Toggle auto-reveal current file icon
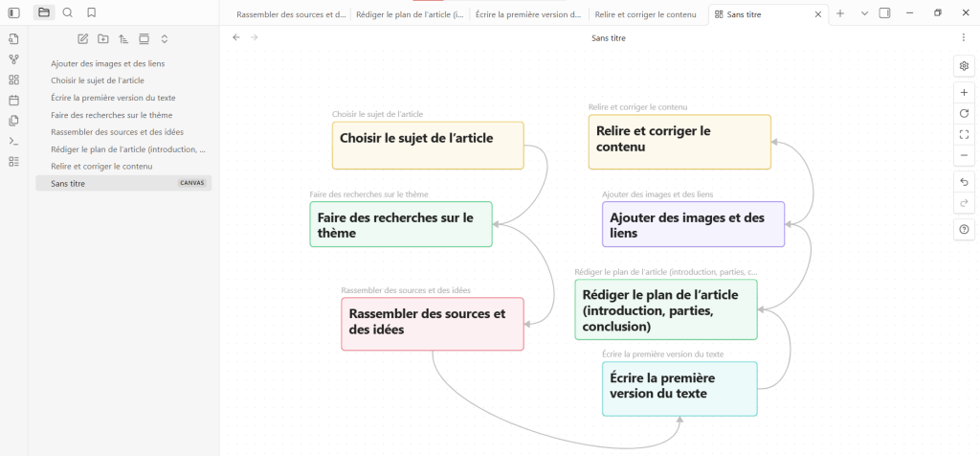Image resolution: width=980 pixels, height=456 pixels. (144, 39)
